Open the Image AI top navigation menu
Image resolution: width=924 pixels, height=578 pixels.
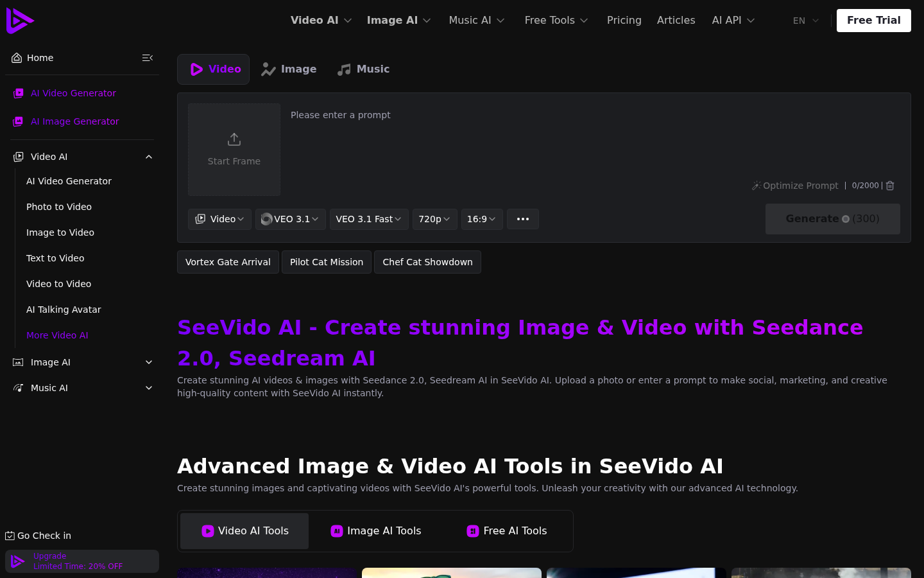point(398,21)
